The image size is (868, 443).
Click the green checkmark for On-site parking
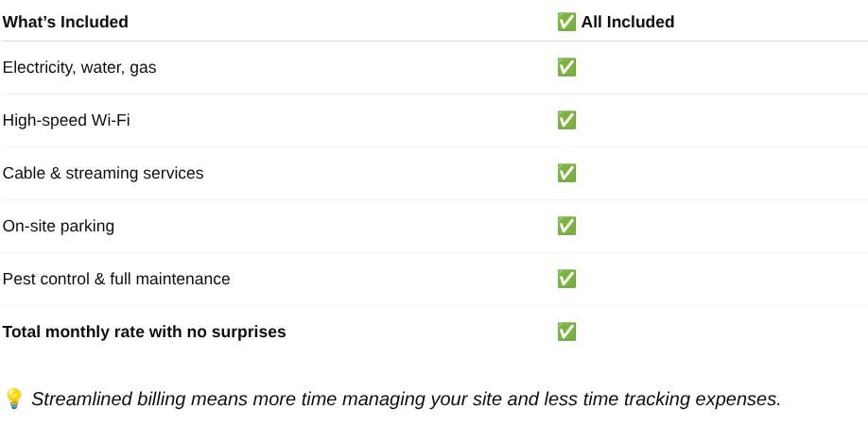566,226
